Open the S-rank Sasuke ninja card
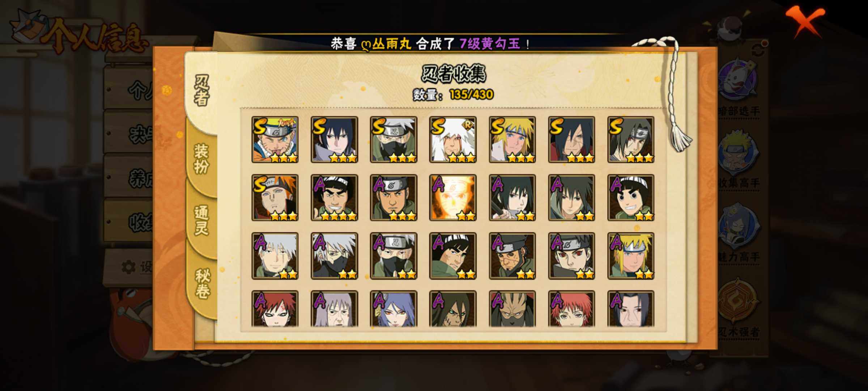The width and height of the screenshot is (868, 391). point(334,139)
